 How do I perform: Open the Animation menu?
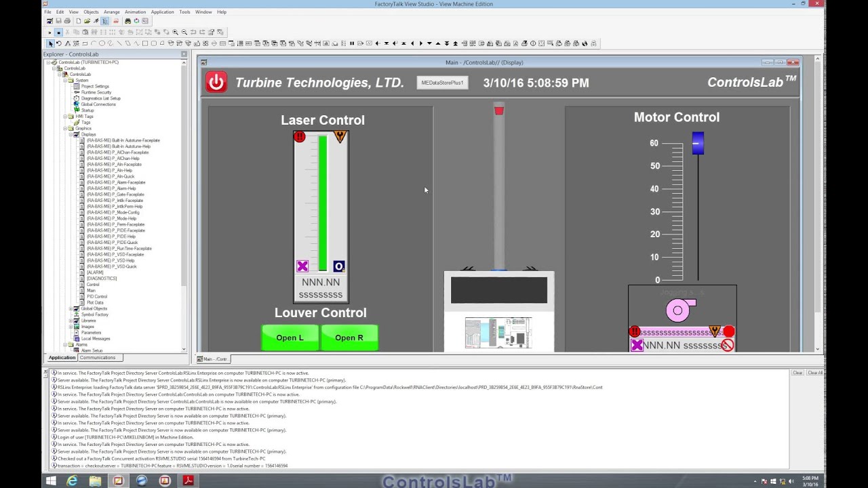[x=135, y=12]
